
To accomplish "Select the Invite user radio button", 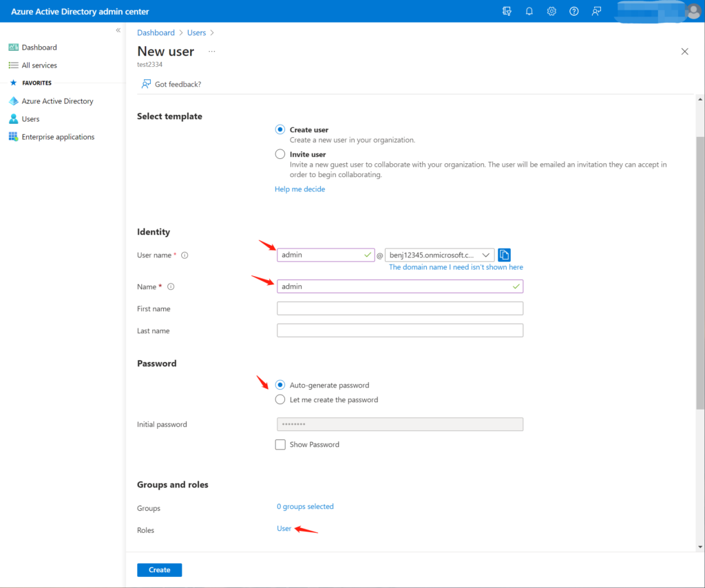I will [x=280, y=154].
